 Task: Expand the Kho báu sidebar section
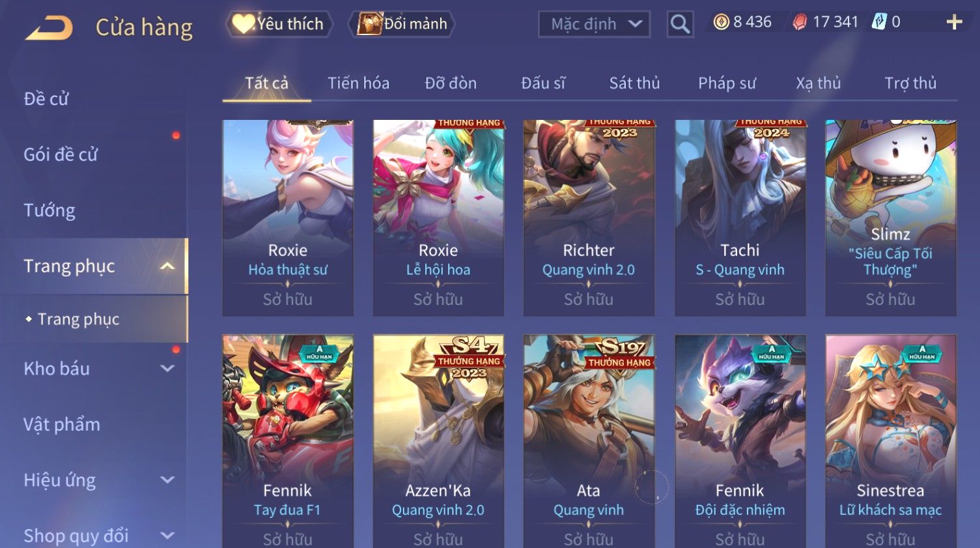pyautogui.click(x=167, y=368)
